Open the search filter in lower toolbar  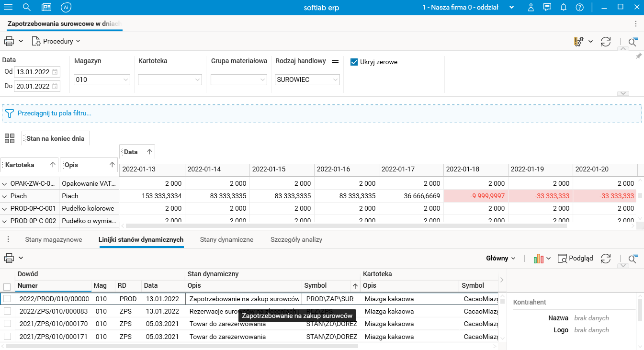633,259
